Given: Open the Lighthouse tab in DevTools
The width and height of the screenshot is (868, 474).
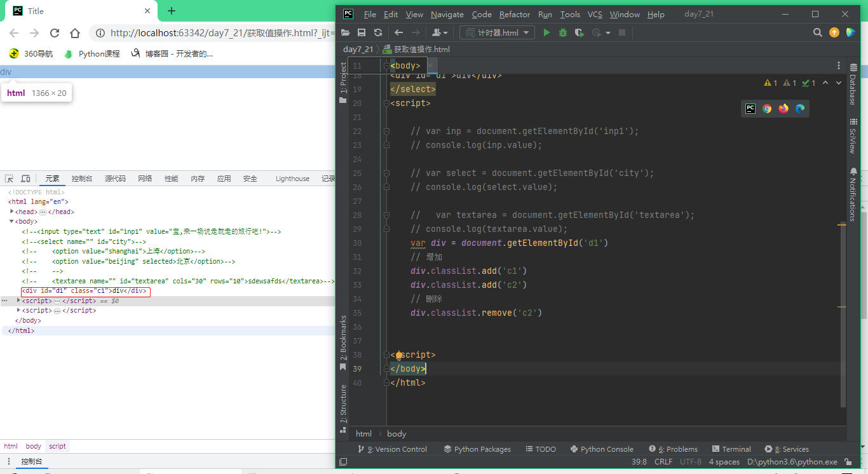Looking at the screenshot, I should tap(292, 179).
